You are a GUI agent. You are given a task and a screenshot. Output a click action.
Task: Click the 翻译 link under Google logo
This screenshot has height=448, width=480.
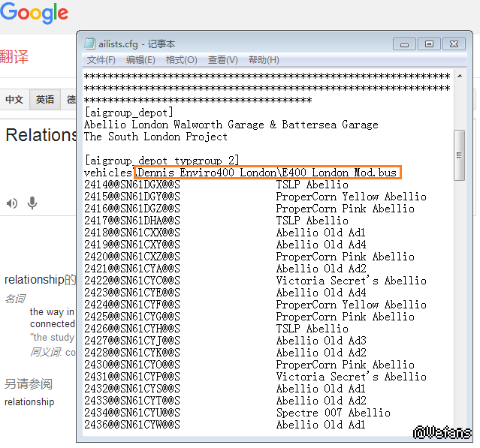14,57
